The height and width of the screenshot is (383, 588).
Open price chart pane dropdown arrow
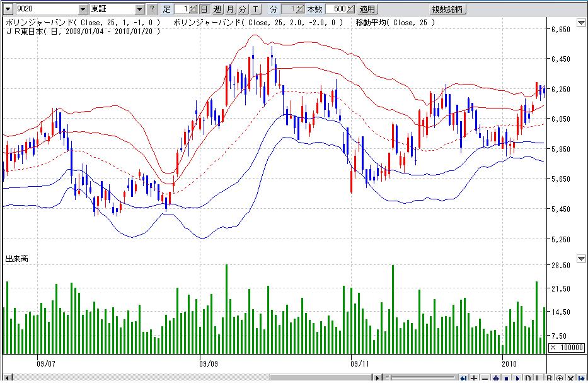(x=581, y=23)
